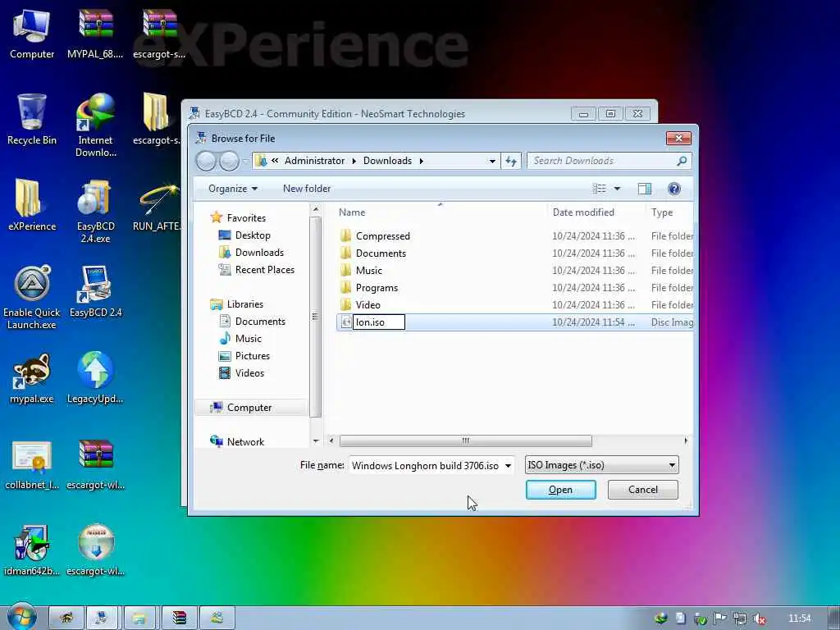Screen dimensions: 840x630
Task: Open the Organize menu
Action: [233, 189]
